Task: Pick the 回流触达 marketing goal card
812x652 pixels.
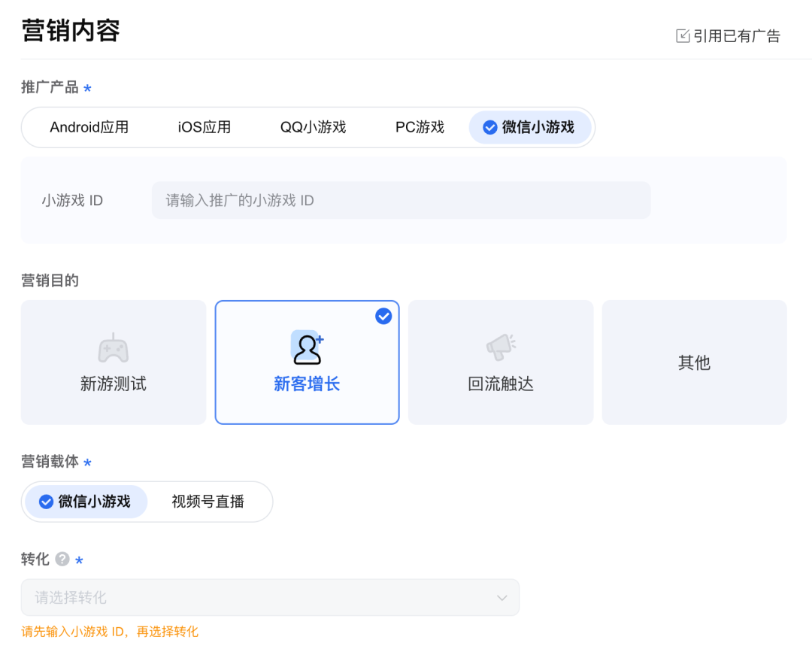Action: 501,362
